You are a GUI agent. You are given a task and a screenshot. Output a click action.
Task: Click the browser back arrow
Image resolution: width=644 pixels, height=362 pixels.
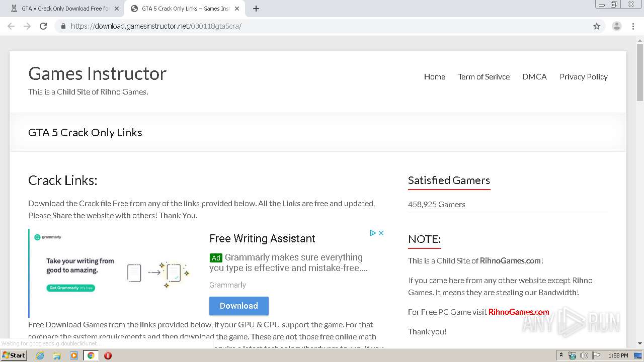tap(11, 26)
